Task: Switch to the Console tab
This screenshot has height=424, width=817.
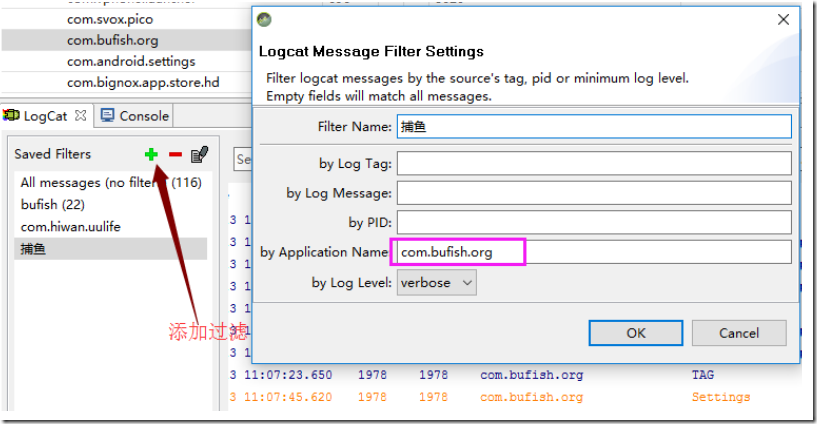Action: click(x=135, y=116)
